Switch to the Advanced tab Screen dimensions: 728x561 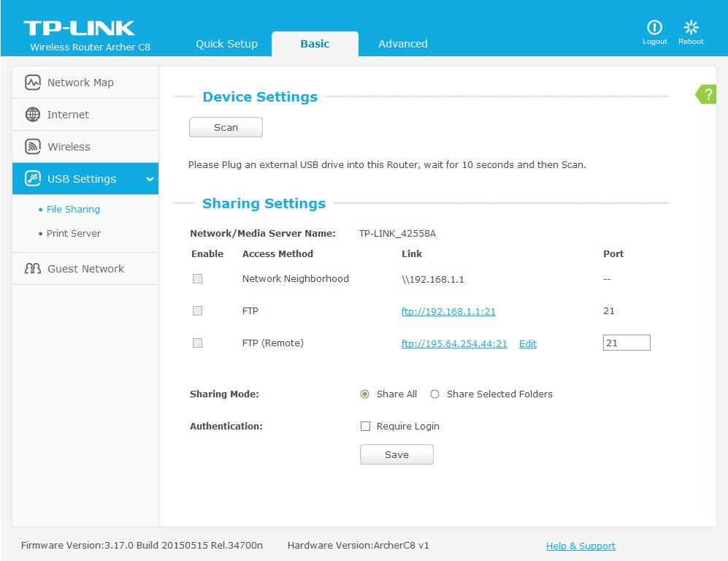(x=403, y=44)
